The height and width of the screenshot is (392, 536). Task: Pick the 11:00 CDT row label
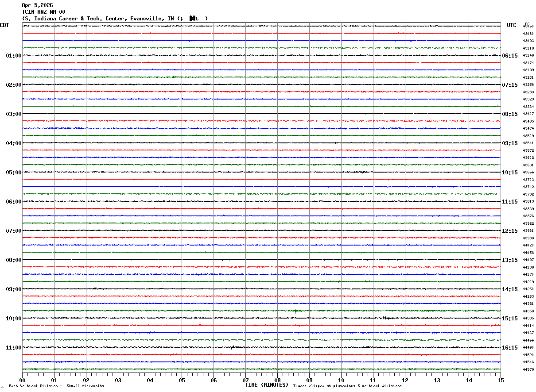pos(13,348)
